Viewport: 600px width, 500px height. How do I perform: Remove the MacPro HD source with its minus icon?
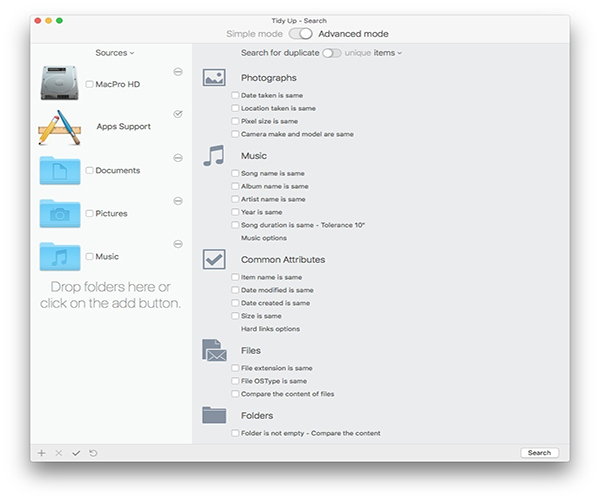[x=178, y=72]
